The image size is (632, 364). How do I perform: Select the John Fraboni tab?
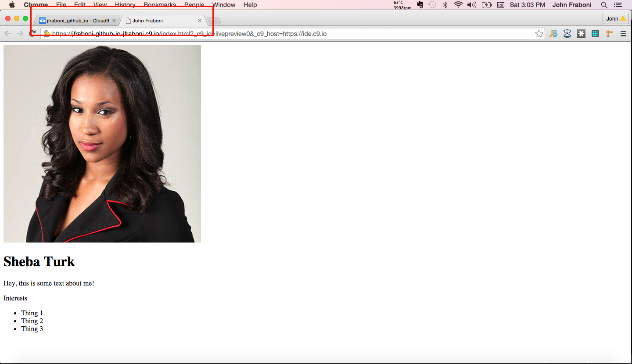click(x=162, y=21)
